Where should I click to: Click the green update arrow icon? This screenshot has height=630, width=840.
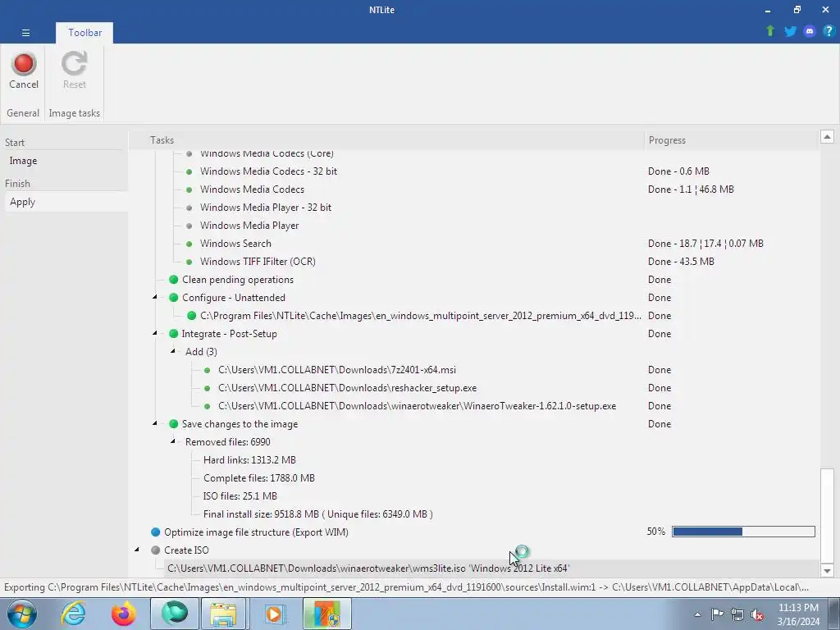pos(770,31)
